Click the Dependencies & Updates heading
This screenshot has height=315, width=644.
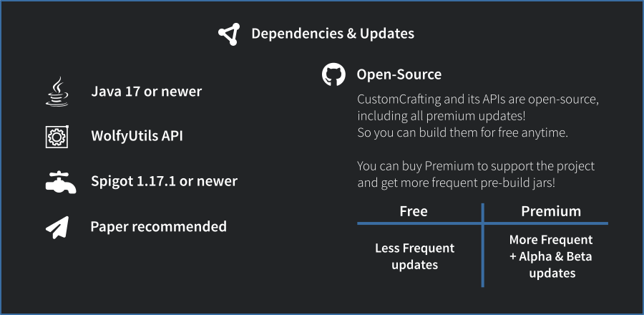pos(332,34)
